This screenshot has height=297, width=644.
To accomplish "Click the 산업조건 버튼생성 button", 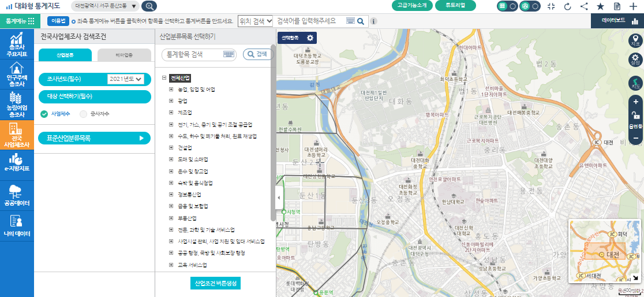I will (215, 283).
